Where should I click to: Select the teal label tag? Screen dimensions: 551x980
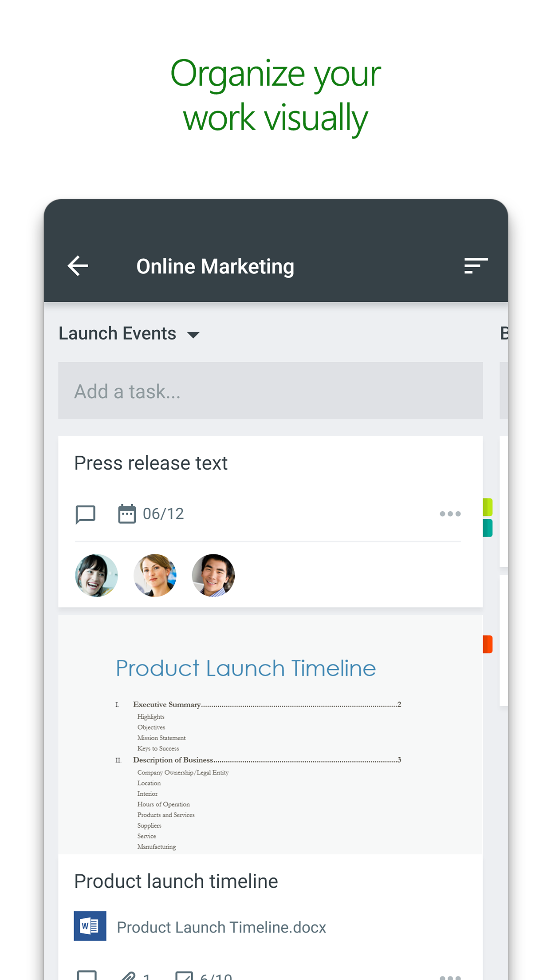tap(488, 528)
